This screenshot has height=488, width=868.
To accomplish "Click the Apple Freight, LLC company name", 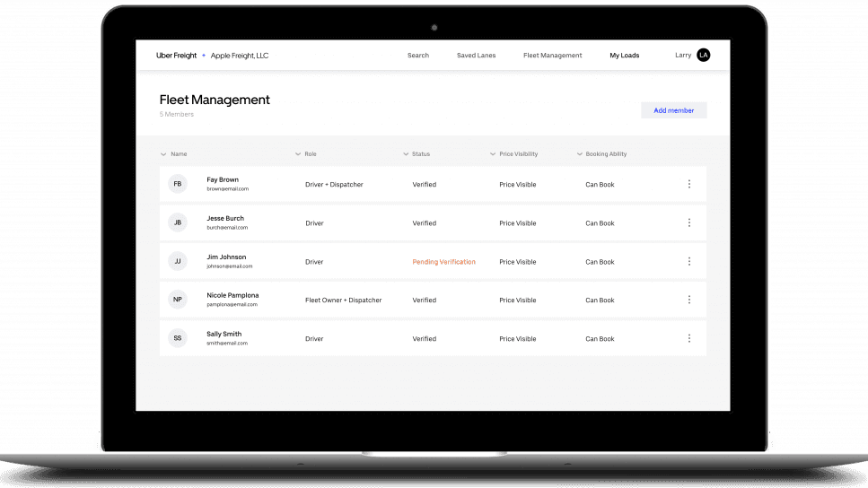I will [x=239, y=56].
